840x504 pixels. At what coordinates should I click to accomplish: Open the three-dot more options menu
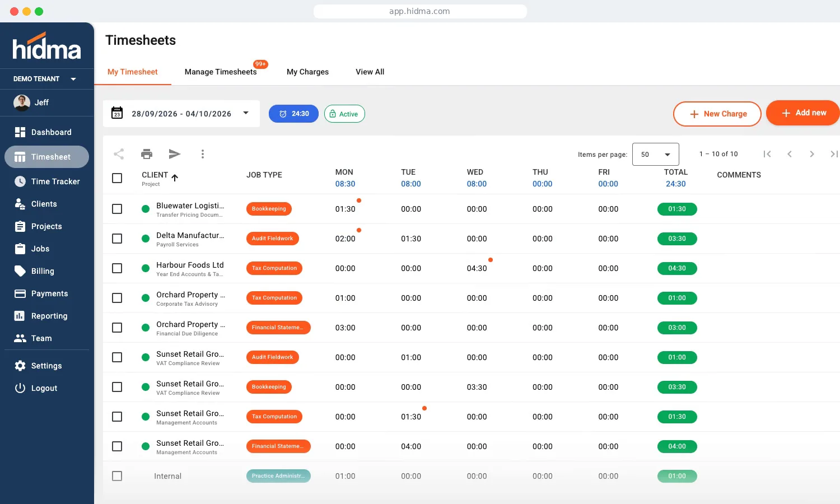203,154
